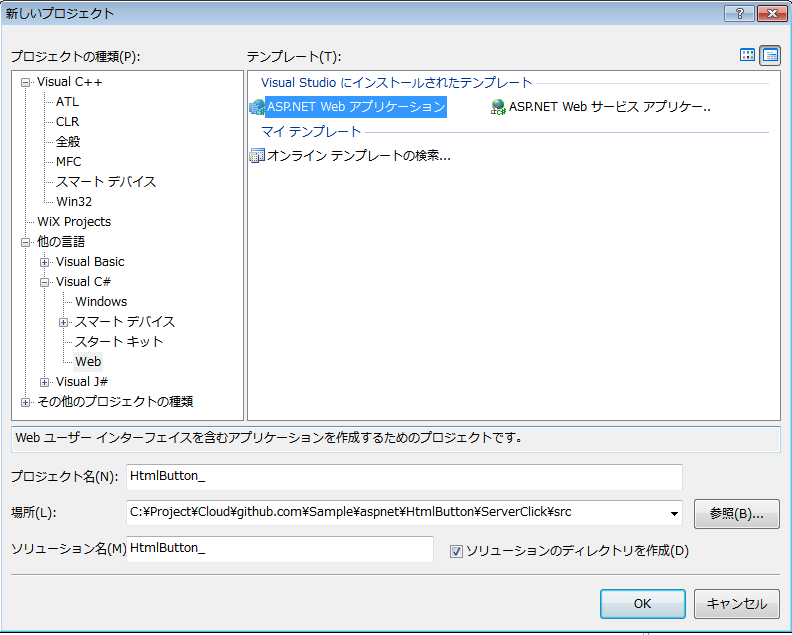Image resolution: width=792 pixels, height=635 pixels.
Task: Select ASP.NET Web サービス アプリケー.. template text
Action: [610, 107]
